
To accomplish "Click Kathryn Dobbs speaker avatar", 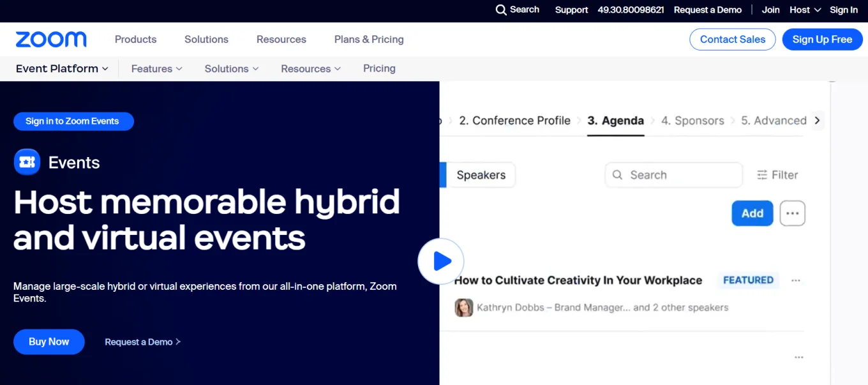I will (x=464, y=308).
